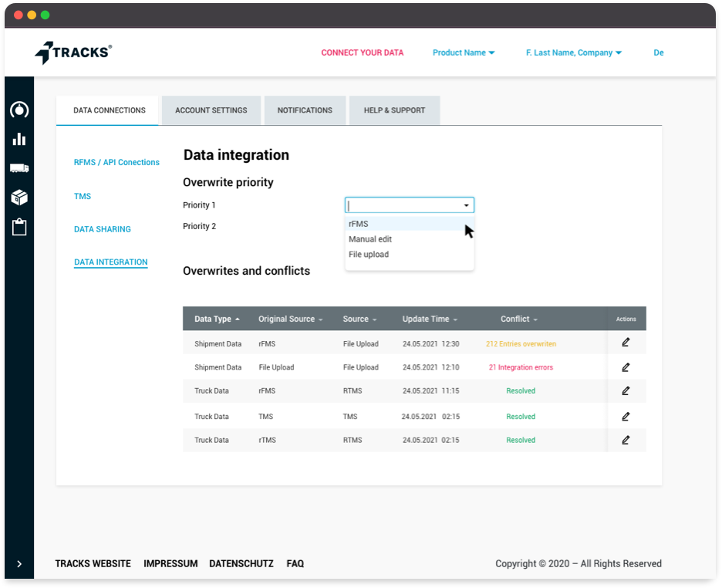Sort by Original Source column

coord(291,319)
